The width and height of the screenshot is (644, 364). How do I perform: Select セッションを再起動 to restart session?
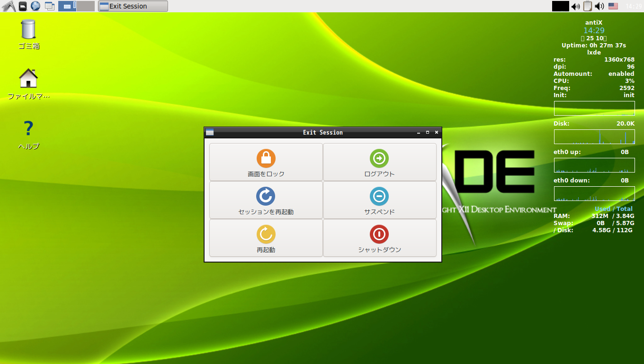pos(266,200)
